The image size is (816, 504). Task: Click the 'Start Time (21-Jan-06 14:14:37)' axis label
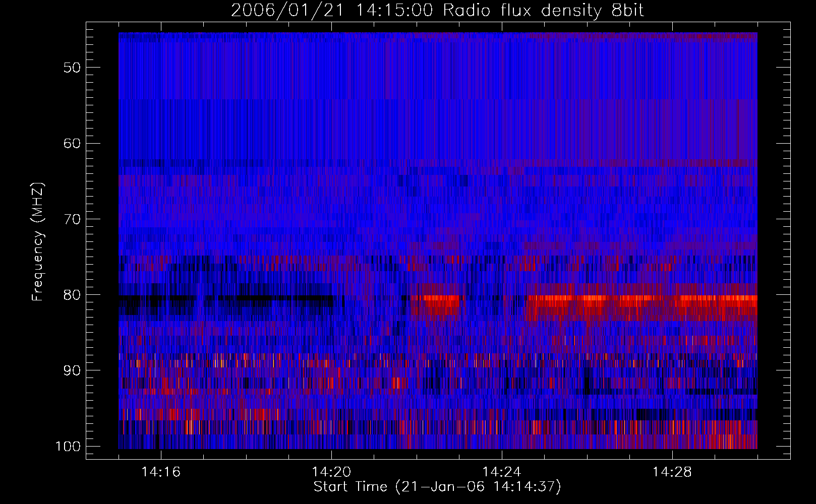click(437, 487)
